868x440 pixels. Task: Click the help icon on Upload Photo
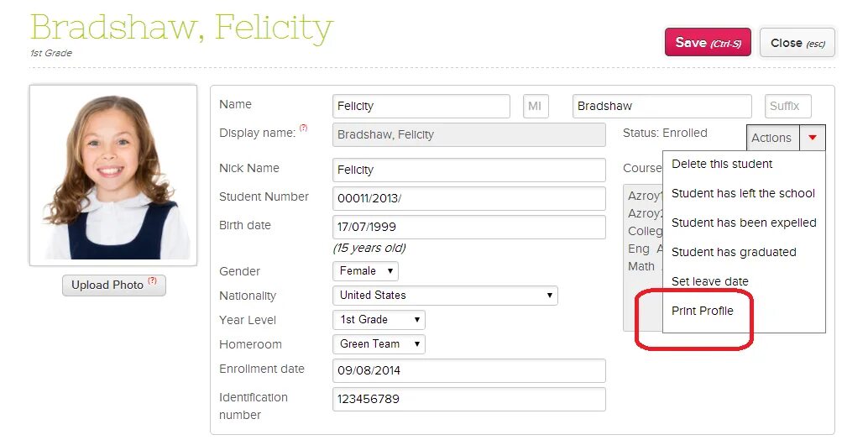coord(152,280)
